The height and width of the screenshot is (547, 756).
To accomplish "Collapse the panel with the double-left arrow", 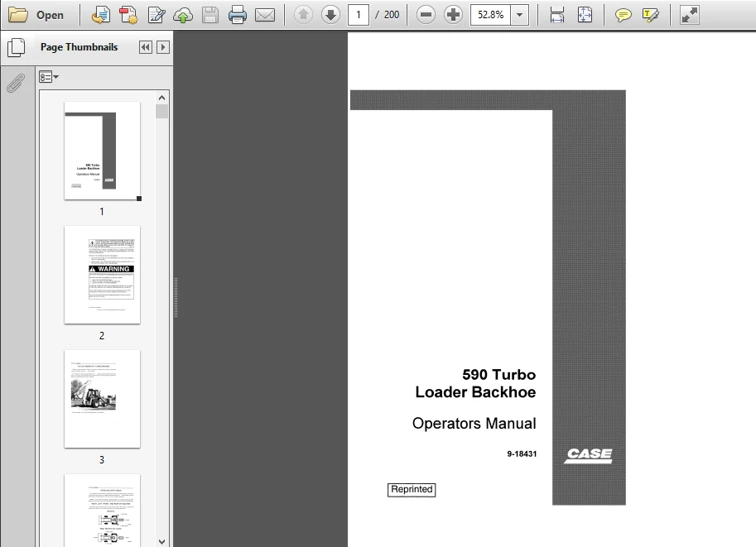I will [x=145, y=47].
